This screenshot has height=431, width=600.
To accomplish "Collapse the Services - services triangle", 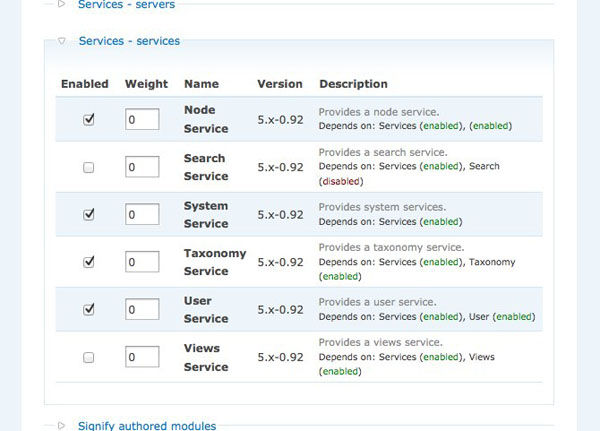I will click(62, 41).
